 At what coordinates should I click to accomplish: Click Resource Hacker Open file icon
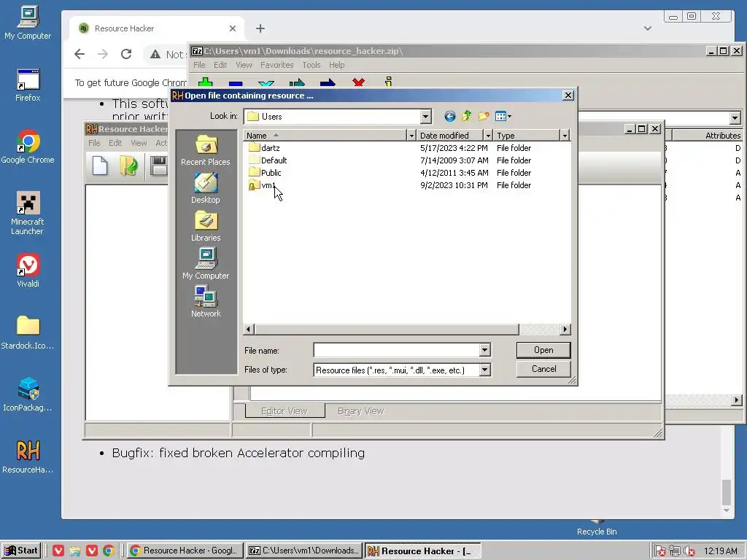128,166
